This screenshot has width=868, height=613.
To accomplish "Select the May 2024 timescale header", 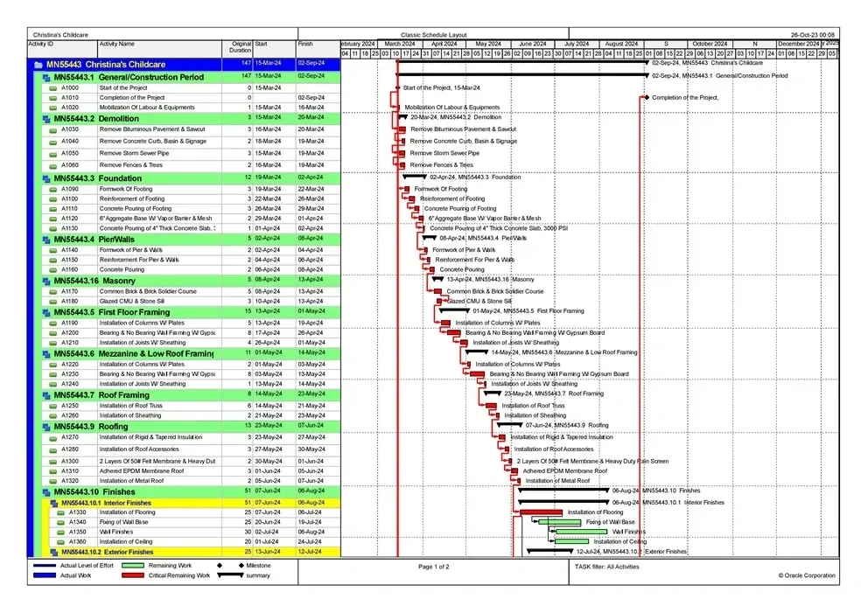I will [488, 45].
